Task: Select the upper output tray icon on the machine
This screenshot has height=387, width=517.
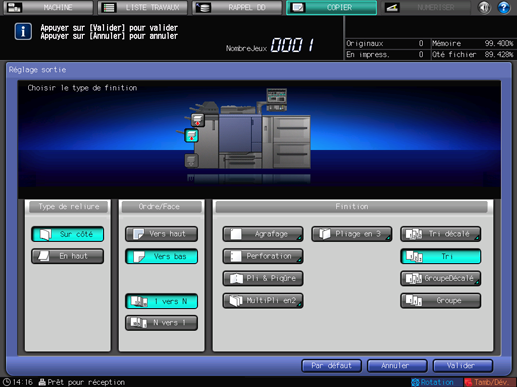Action: (x=197, y=120)
